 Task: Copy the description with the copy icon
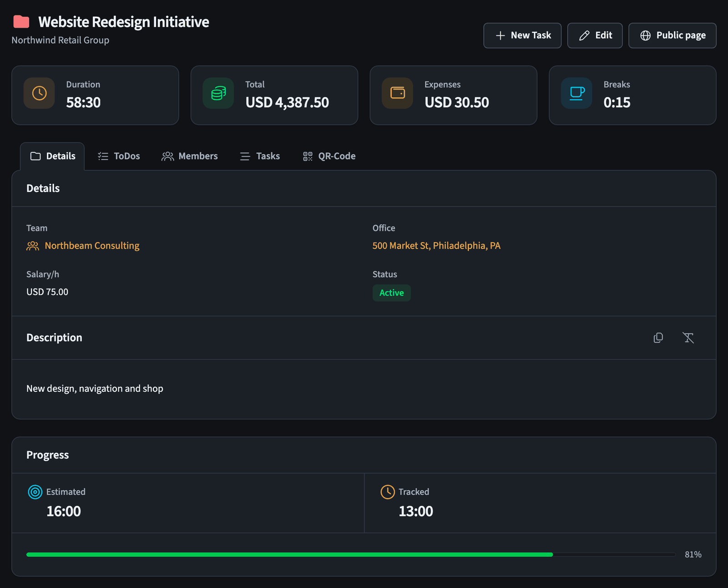(658, 338)
